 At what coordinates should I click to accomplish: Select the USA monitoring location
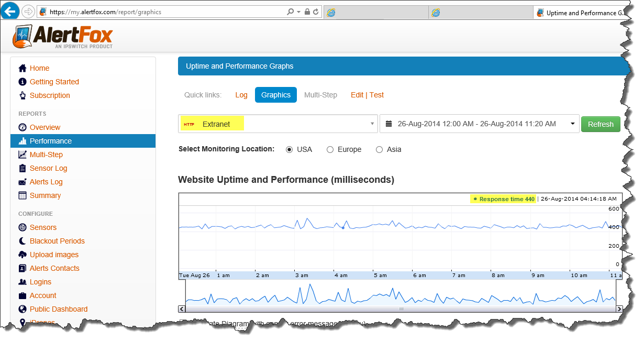tap(290, 150)
